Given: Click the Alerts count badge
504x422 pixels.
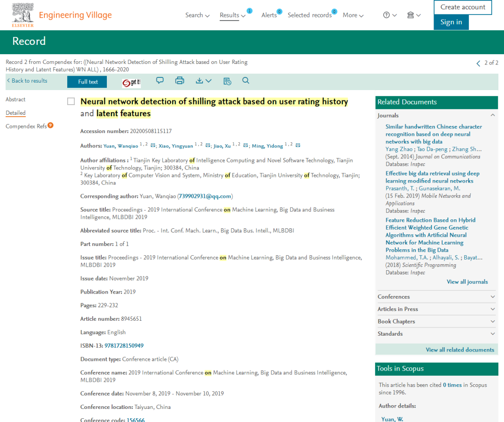Looking at the screenshot, I should (x=280, y=12).
